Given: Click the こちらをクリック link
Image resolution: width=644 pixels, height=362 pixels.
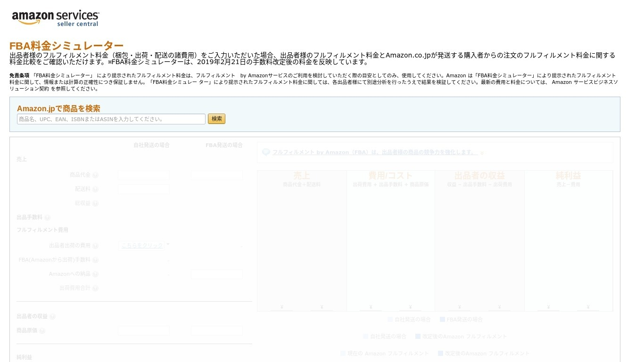Looking at the screenshot, I should coord(142,246).
